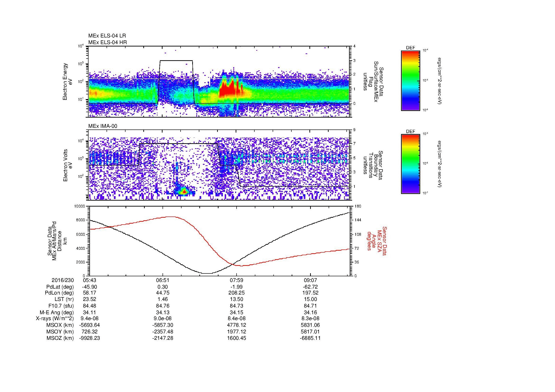Click the 'PdLon (deg)' row label
The width and height of the screenshot is (555, 392).
59,293
